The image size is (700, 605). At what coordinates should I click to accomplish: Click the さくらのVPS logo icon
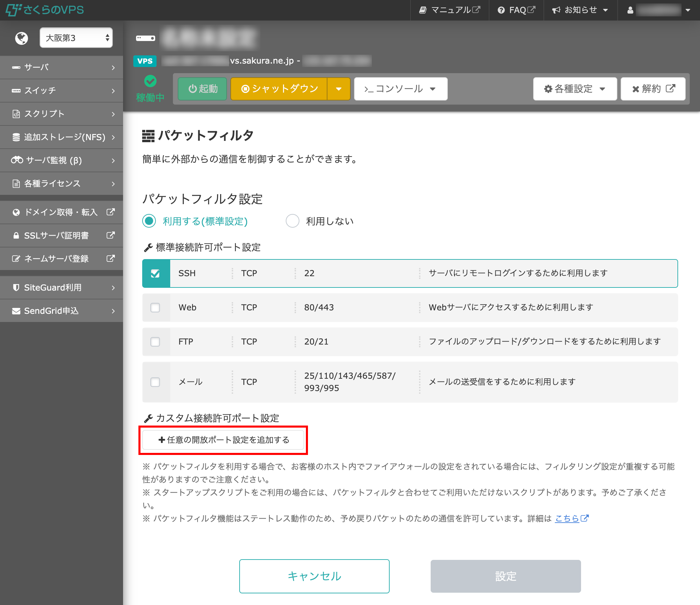13,10
